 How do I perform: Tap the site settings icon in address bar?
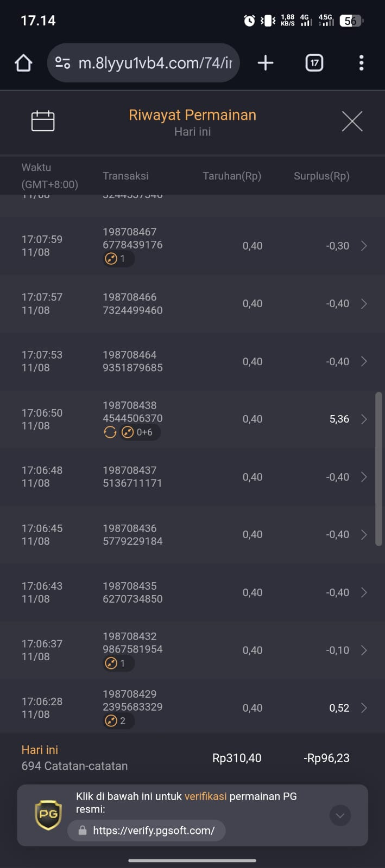(x=62, y=63)
